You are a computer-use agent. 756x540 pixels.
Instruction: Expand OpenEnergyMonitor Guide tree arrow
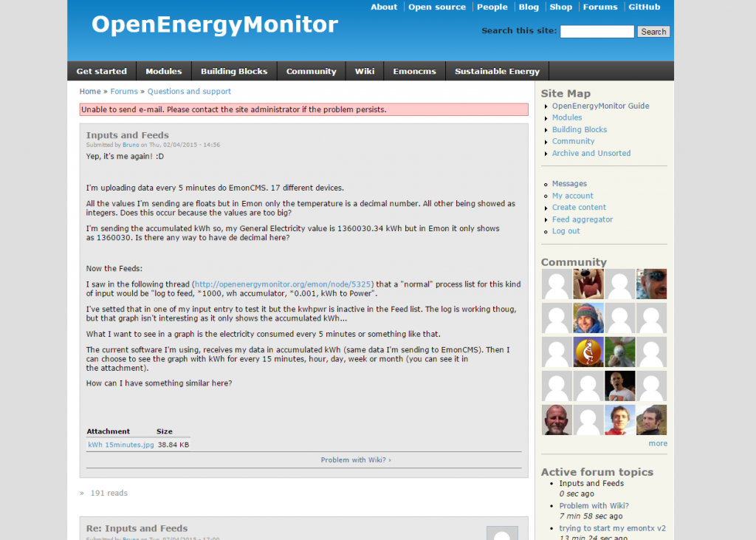tap(546, 106)
